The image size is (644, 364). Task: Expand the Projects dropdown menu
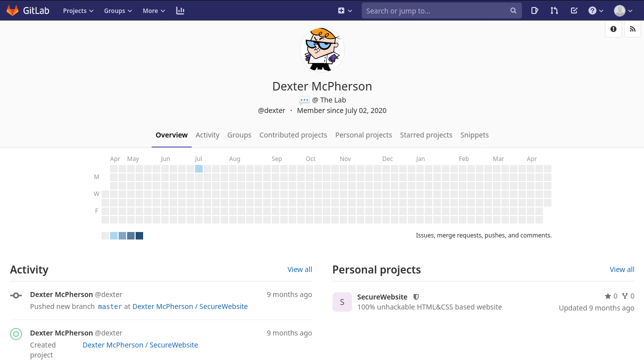tap(78, 10)
